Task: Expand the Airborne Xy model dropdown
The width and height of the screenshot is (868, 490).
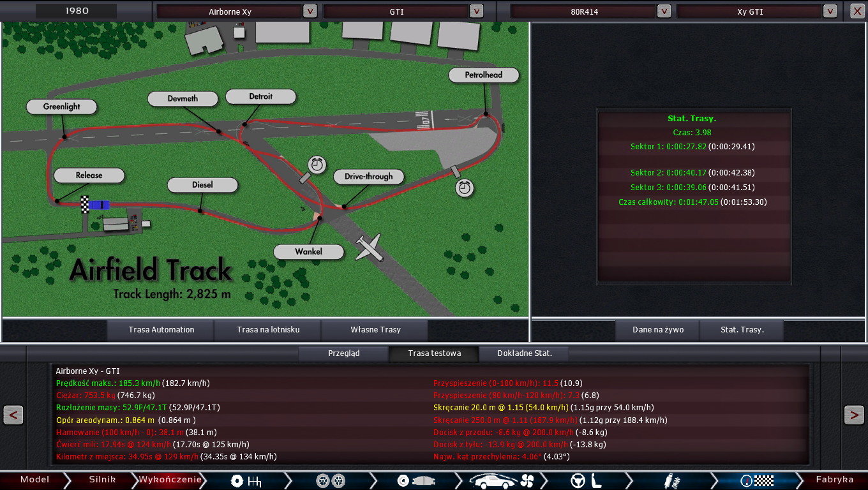Action: coord(310,11)
